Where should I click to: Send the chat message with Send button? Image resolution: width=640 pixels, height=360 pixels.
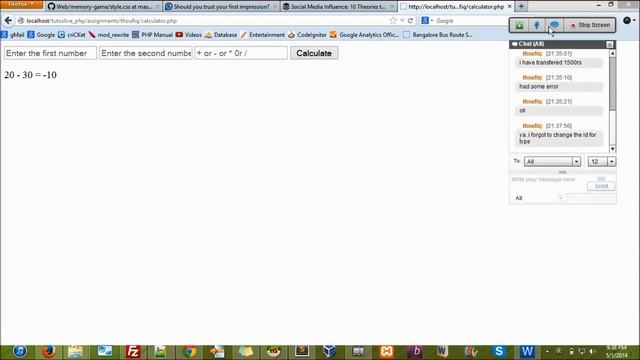pos(601,186)
